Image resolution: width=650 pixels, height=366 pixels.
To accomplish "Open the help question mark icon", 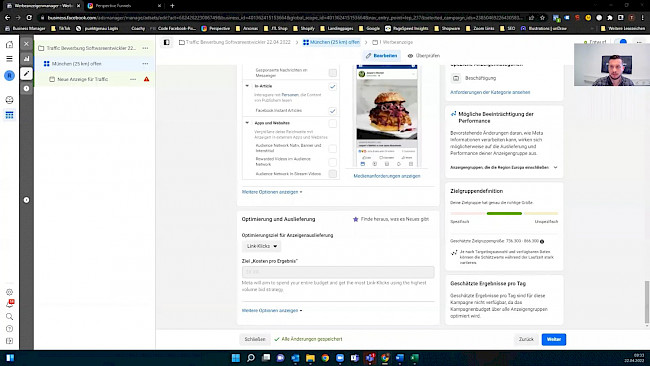I will [9, 329].
